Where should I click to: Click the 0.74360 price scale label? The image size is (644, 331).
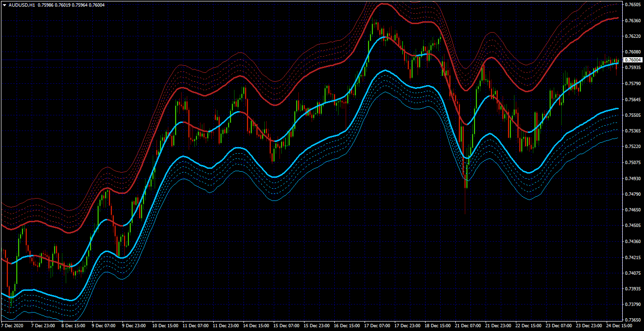(x=633, y=242)
